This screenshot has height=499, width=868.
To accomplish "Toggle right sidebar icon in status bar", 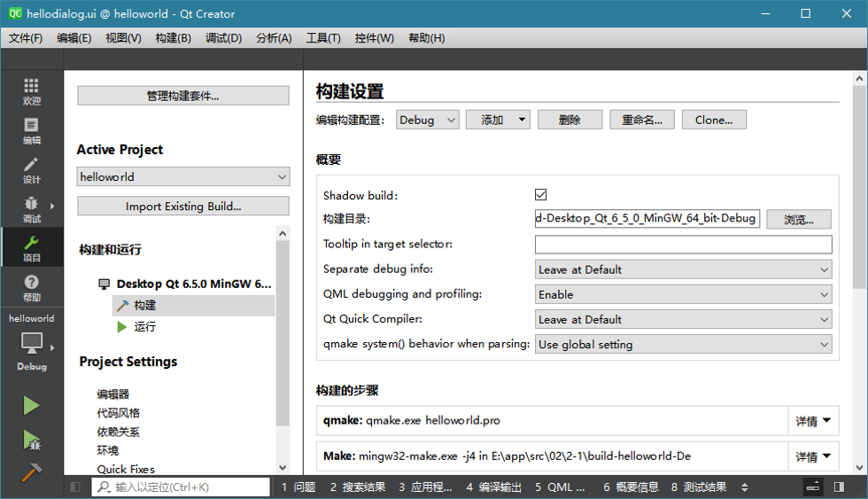I will tap(840, 487).
